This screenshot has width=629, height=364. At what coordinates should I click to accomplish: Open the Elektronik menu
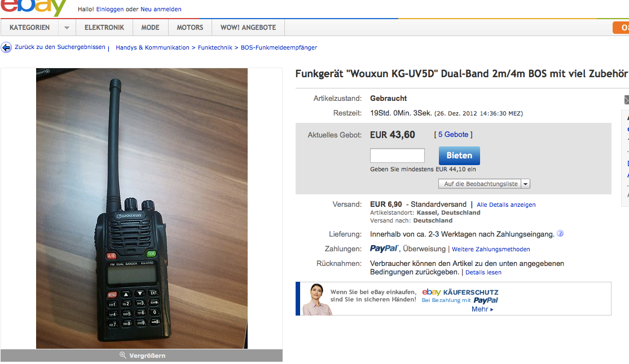(x=104, y=28)
